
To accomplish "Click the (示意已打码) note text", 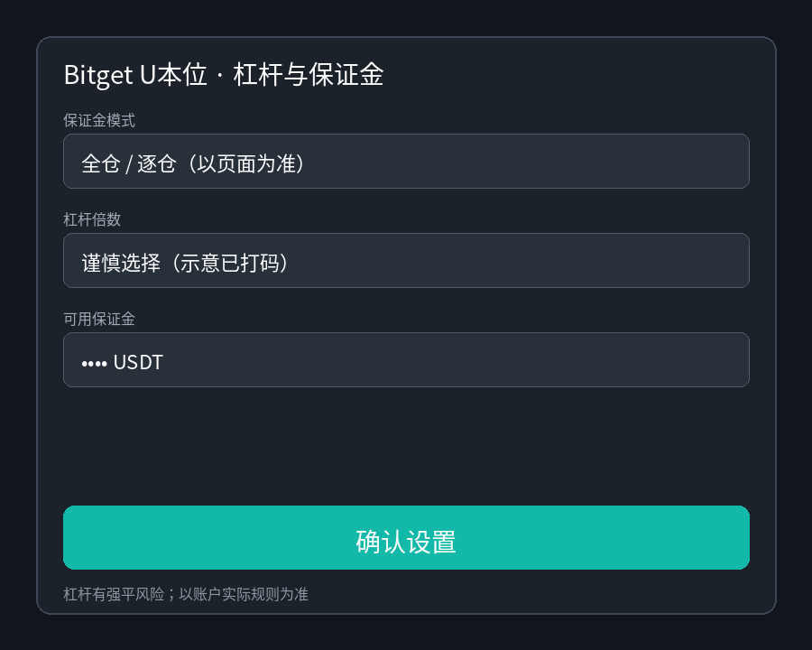I will click(x=229, y=263).
